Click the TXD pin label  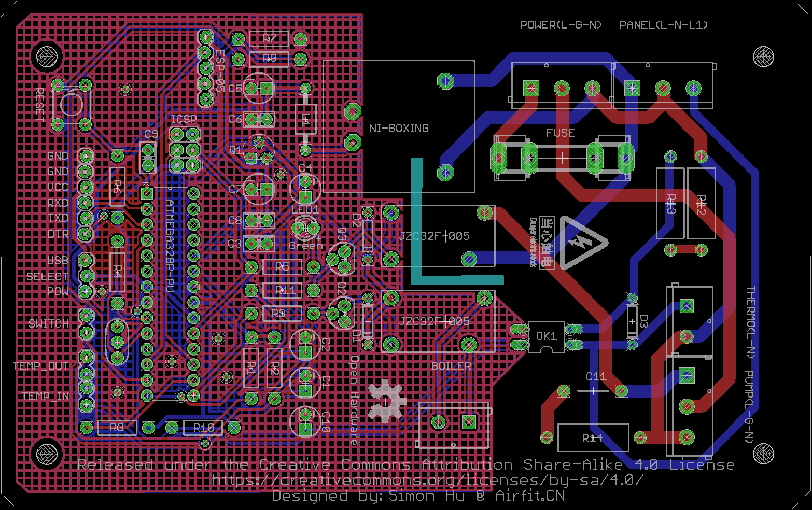click(x=58, y=218)
